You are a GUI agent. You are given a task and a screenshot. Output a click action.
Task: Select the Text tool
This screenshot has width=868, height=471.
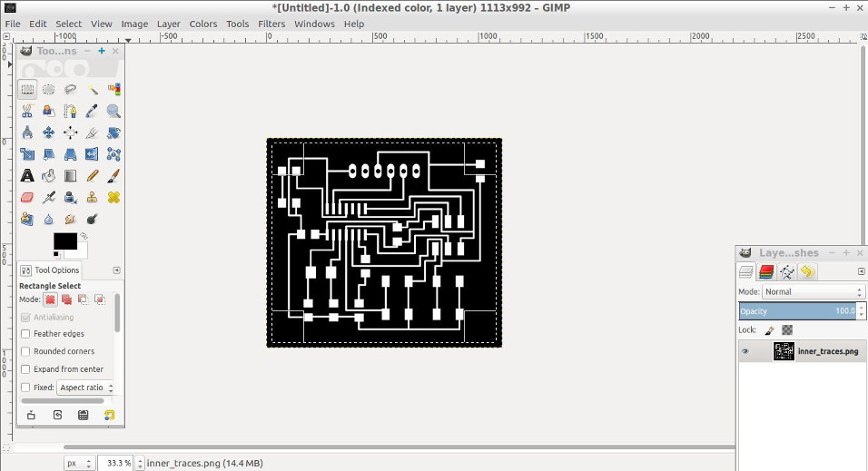[27, 175]
